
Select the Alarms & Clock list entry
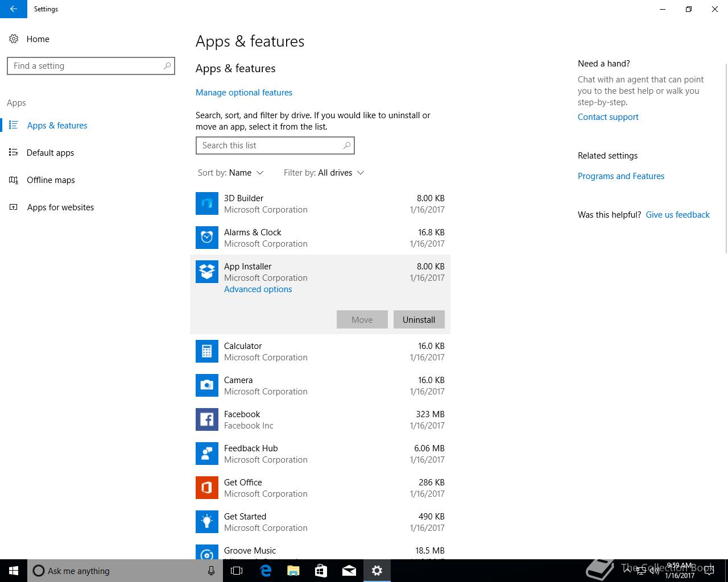(x=320, y=238)
